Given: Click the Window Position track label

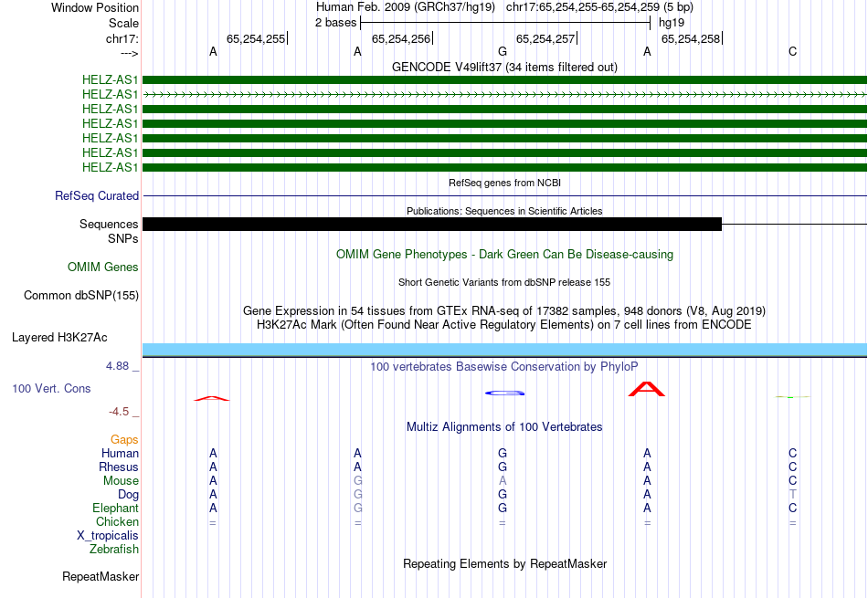Looking at the screenshot, I should coord(95,7).
